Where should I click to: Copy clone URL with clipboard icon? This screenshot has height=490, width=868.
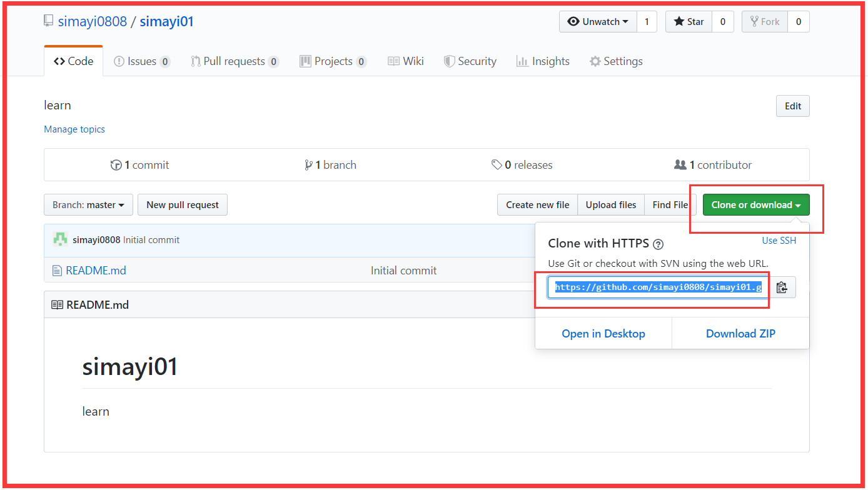click(x=782, y=287)
